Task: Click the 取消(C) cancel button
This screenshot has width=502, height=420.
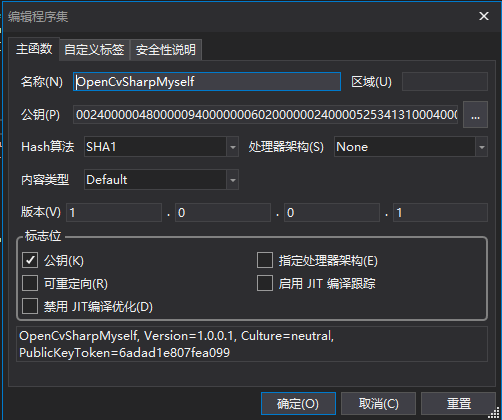Action: tap(378, 404)
